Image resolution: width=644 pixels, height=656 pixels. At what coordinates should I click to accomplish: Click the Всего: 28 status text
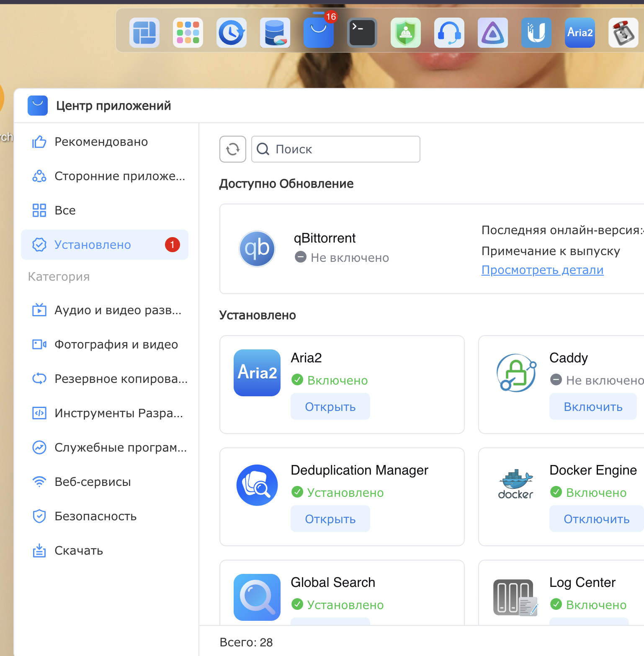click(246, 642)
